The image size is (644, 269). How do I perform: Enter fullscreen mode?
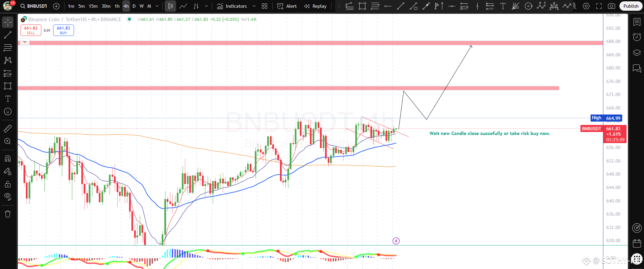[x=599, y=6]
